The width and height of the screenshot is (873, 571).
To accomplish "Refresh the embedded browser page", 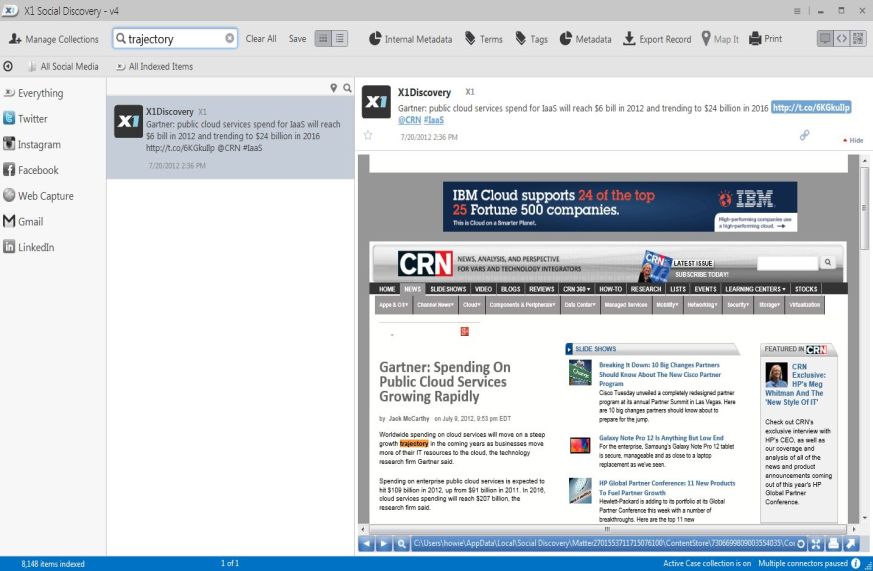I will click(801, 544).
